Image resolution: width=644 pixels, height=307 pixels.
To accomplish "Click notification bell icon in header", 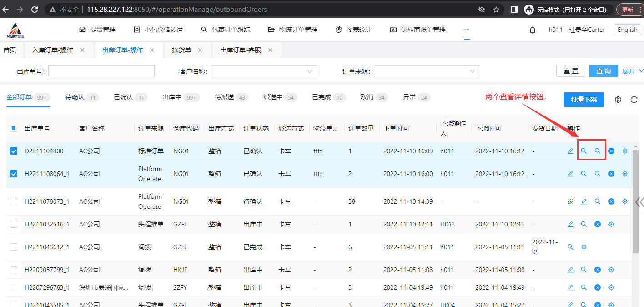I will click(x=533, y=30).
